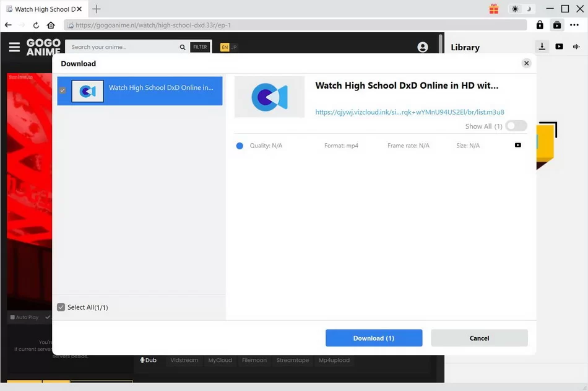The image size is (588, 391).
Task: Click the Search your anime field
Action: [x=124, y=47]
